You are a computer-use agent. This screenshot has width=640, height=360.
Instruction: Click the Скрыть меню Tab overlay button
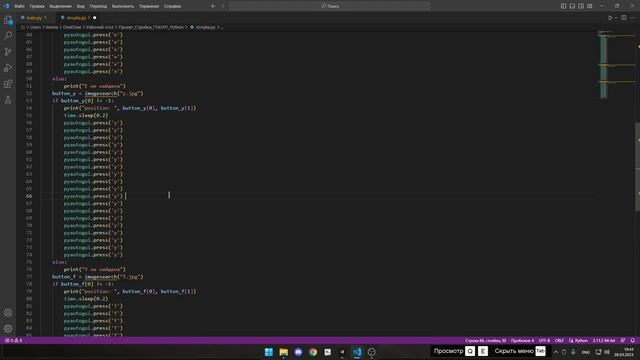point(520,351)
